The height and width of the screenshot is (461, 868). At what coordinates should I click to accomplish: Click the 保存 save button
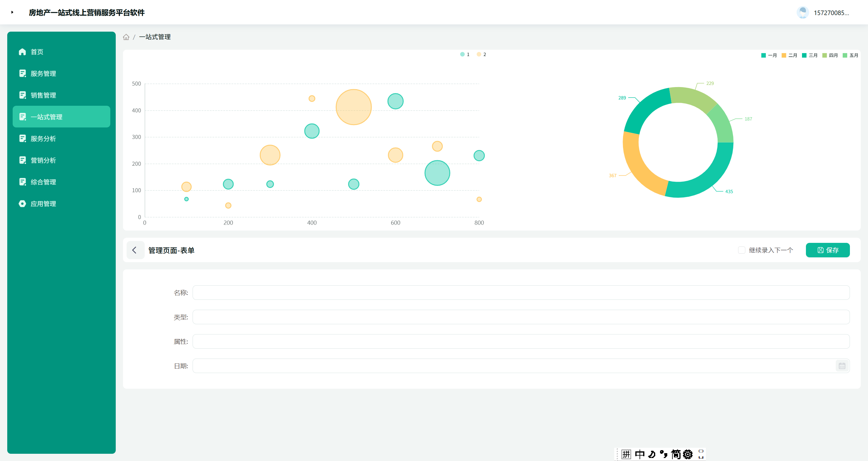point(828,250)
